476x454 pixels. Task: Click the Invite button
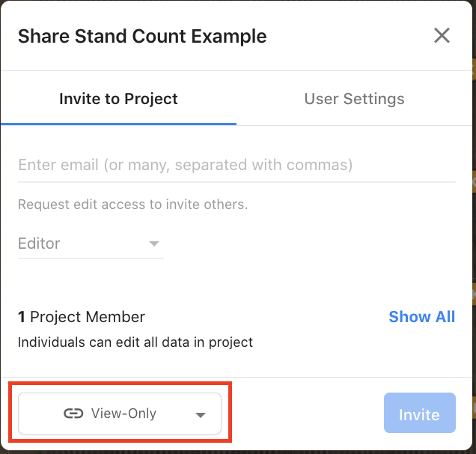[x=420, y=413]
